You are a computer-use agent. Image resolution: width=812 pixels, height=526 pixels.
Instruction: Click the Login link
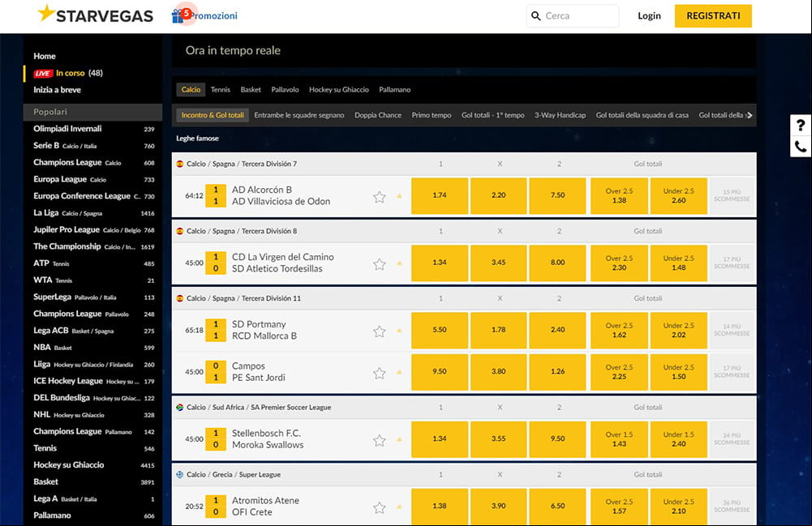pyautogui.click(x=649, y=16)
